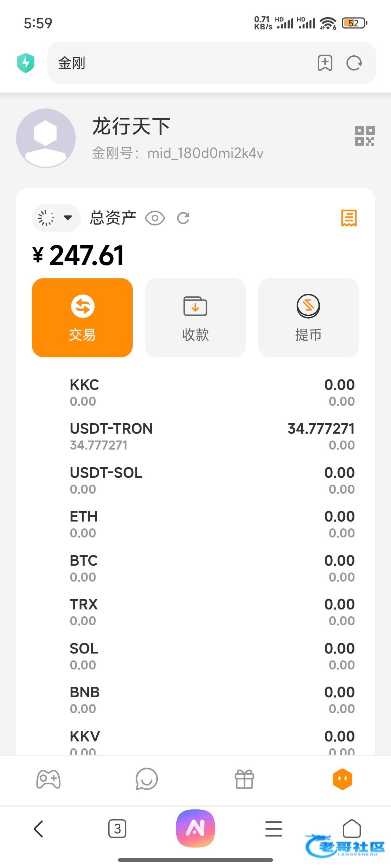Click the 金刚 address bar field

[181, 63]
